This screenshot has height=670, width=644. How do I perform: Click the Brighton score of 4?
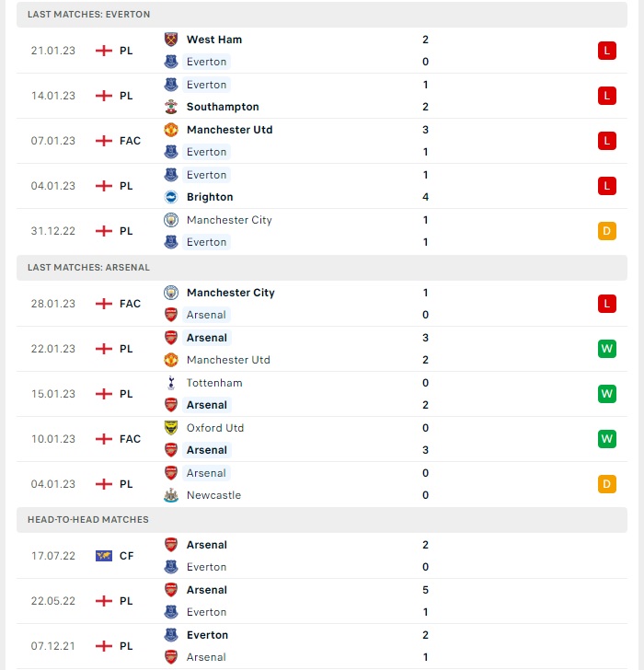(425, 197)
